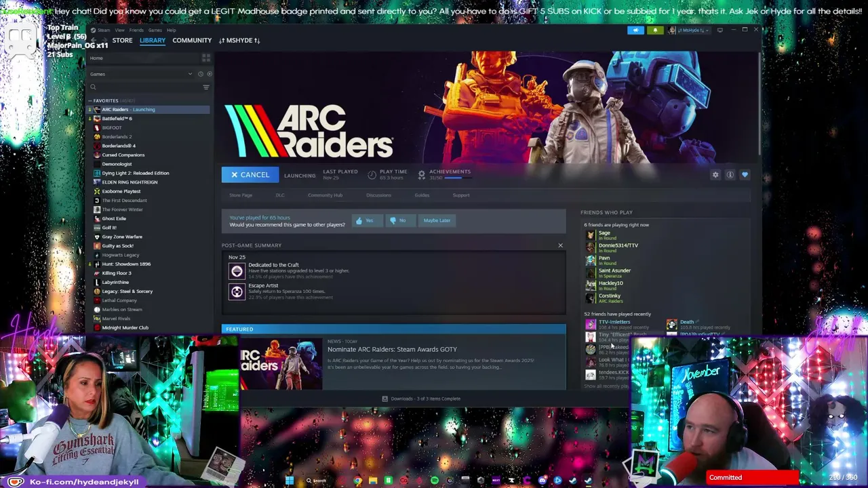868x488 pixels.
Task: Select ARC Raiders in library list
Action: pyautogui.click(x=149, y=110)
